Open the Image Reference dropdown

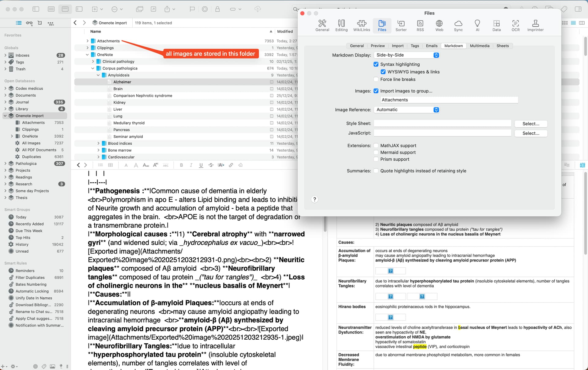click(407, 110)
